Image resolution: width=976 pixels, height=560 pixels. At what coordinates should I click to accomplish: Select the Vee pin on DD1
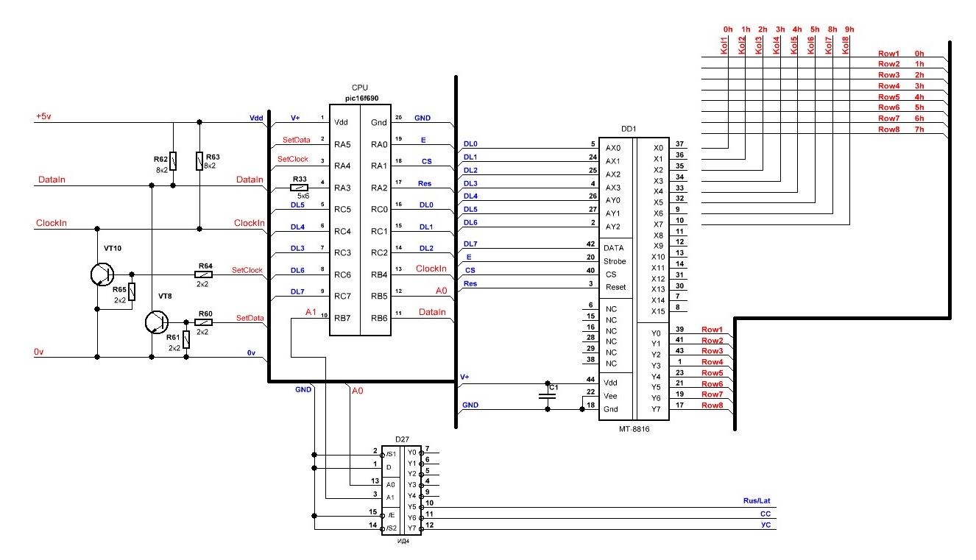point(611,396)
